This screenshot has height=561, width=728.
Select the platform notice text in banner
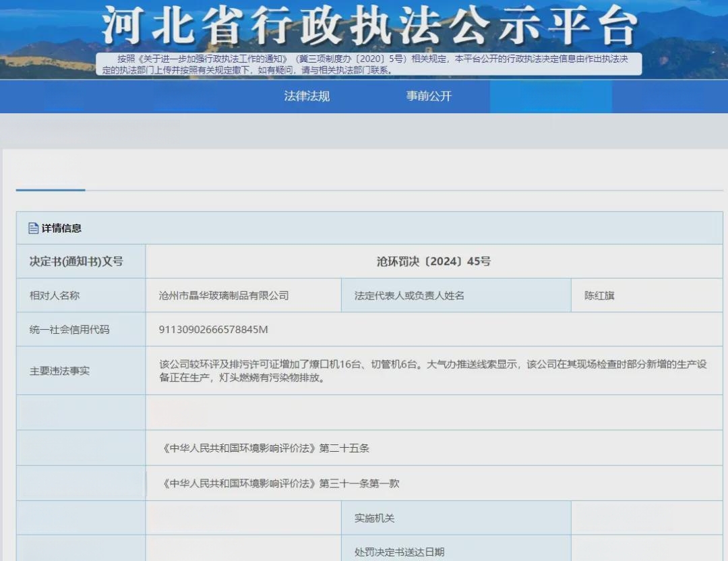[365, 64]
